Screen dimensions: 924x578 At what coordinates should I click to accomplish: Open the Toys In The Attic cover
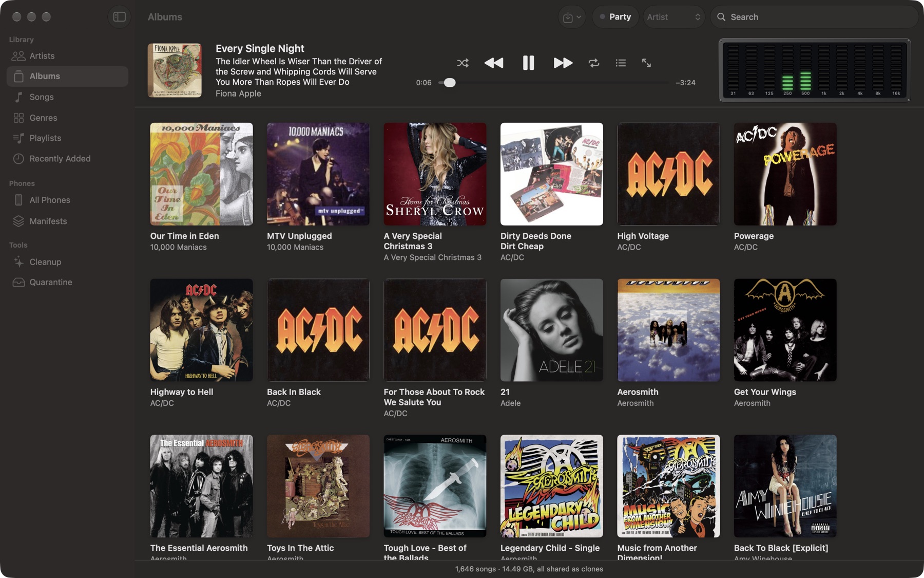click(318, 486)
